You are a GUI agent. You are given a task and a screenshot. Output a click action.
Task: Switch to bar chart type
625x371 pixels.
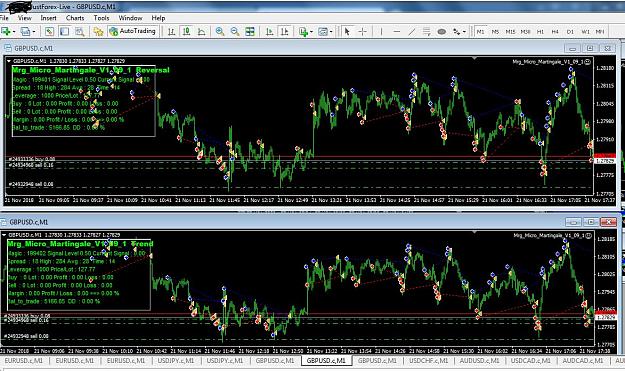(x=171, y=31)
